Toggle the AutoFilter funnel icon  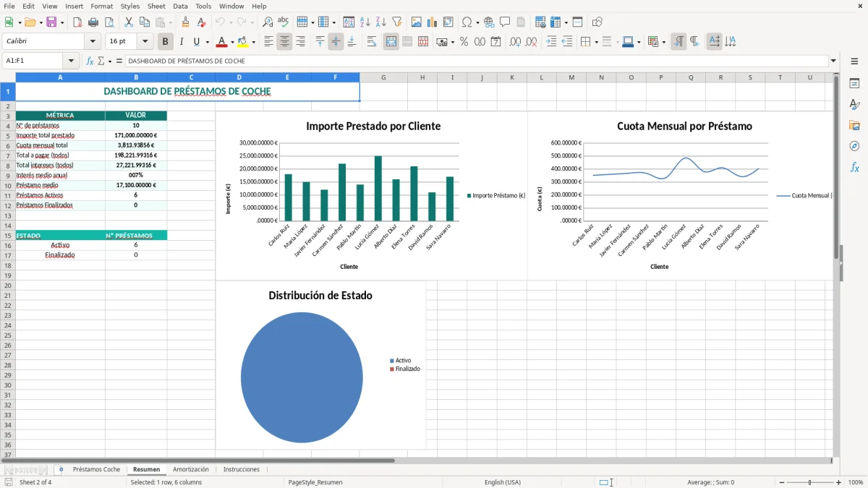(x=397, y=22)
